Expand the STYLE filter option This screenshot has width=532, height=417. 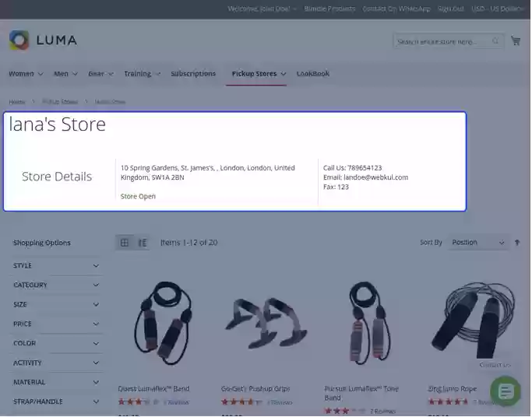pos(56,265)
